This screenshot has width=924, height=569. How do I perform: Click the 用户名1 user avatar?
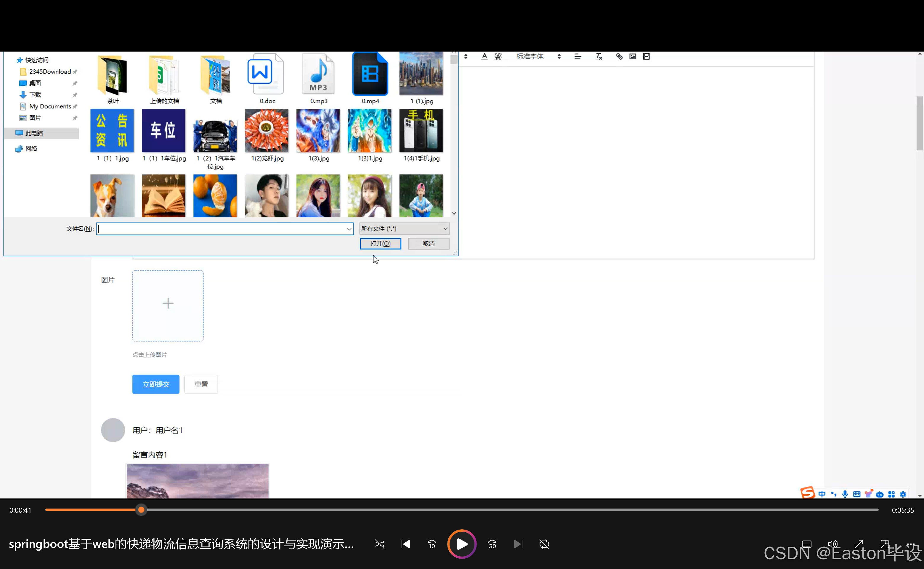pyautogui.click(x=113, y=430)
